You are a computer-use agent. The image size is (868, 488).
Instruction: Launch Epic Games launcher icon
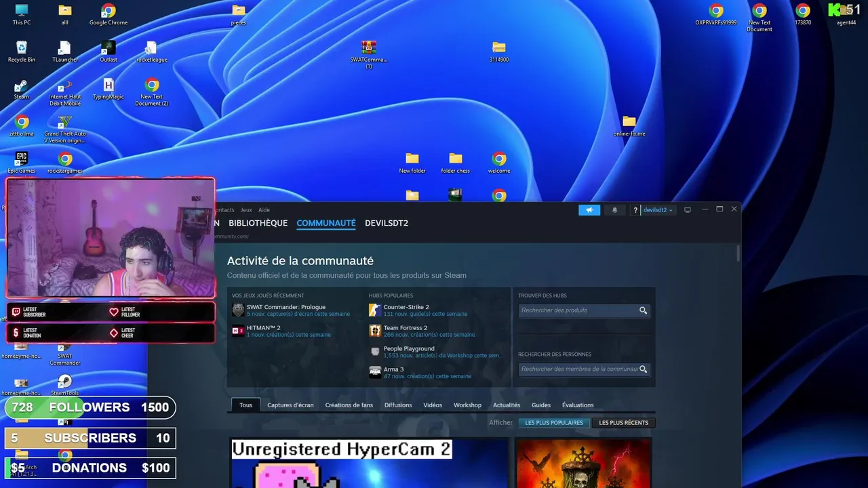pyautogui.click(x=22, y=163)
